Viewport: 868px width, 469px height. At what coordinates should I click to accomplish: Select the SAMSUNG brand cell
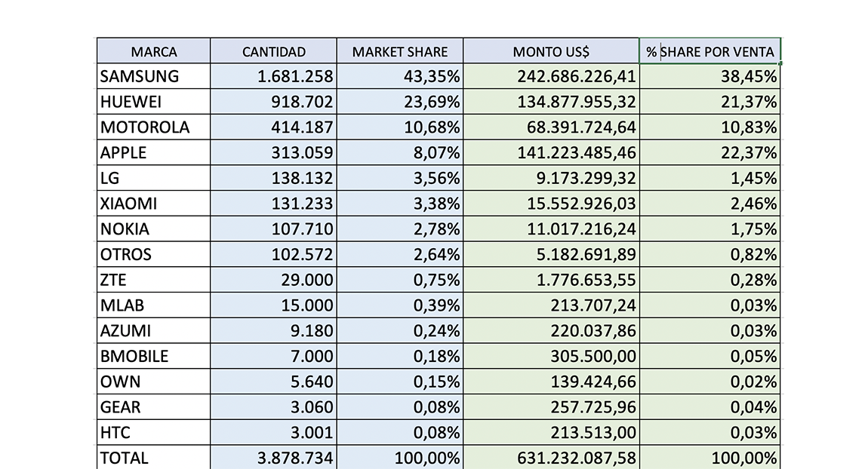(x=153, y=76)
